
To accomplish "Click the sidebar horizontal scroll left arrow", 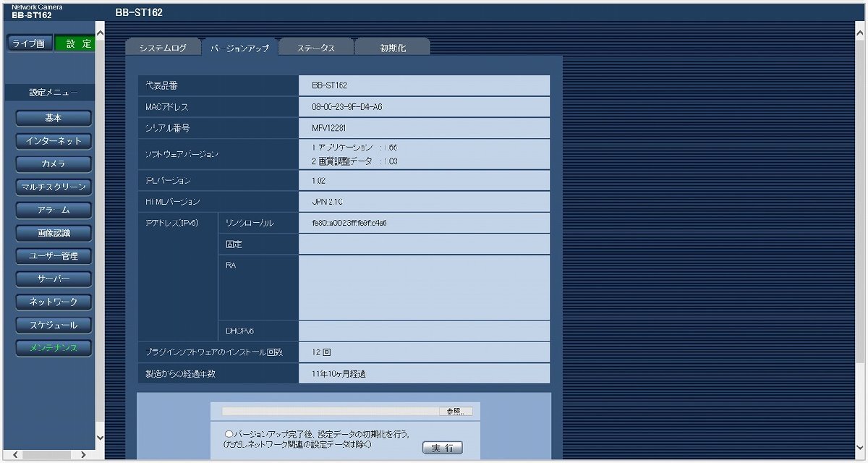I will 17,454.
